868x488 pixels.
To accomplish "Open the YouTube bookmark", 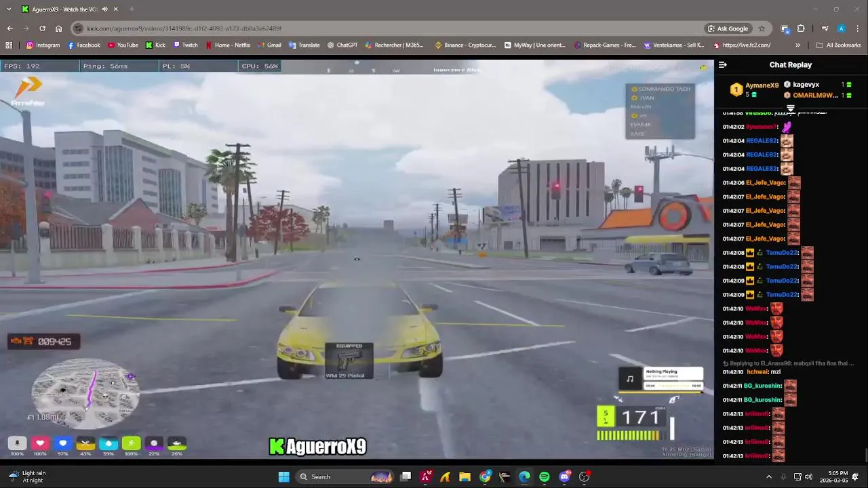I will pos(123,45).
